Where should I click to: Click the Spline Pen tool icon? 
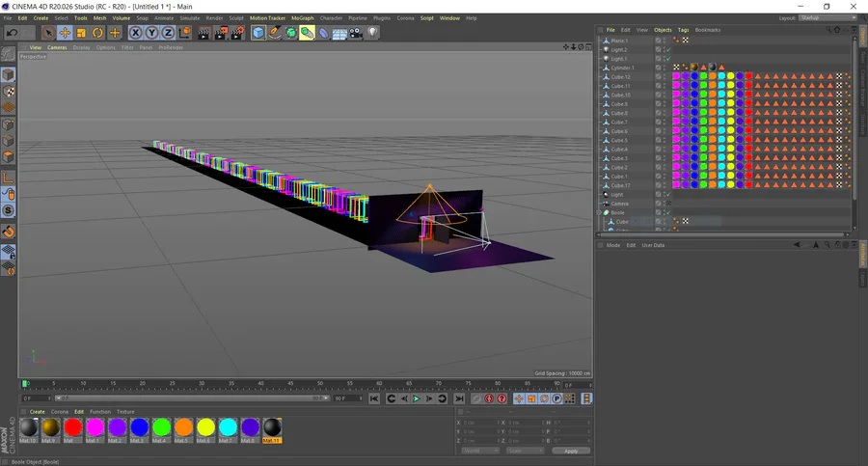(275, 33)
